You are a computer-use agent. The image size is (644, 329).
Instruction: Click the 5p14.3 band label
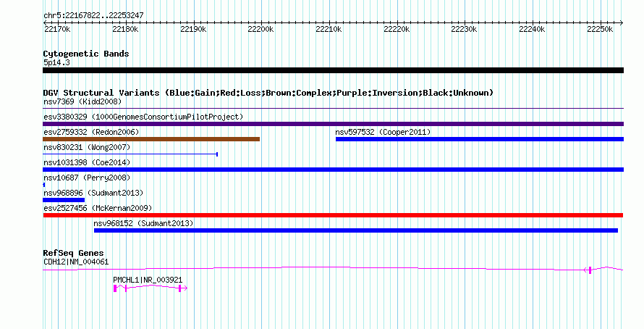pyautogui.click(x=56, y=63)
